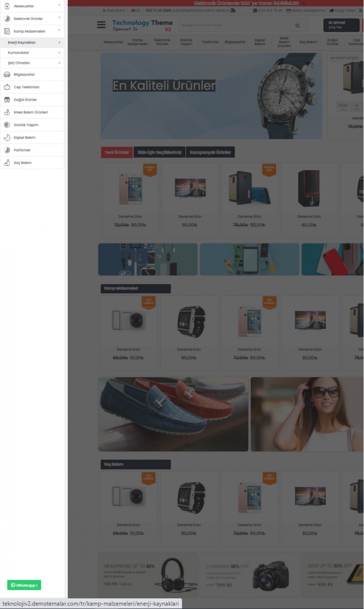This screenshot has width=364, height=609.
Task: Select the Sizin İçin Seçtiklerimiz tab
Action: 159,152
